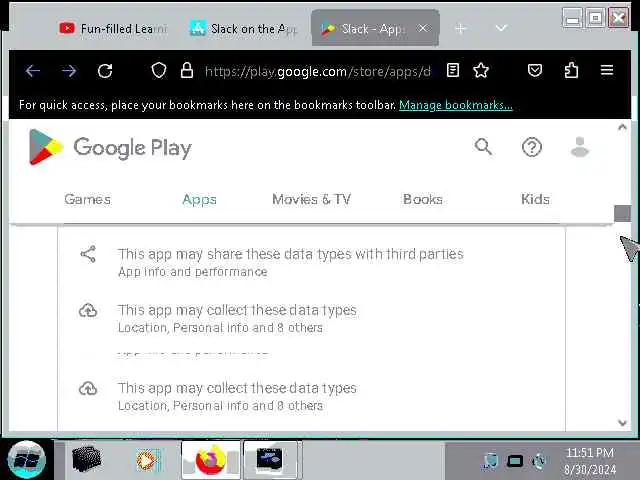
Task: Open the Apps category
Action: coord(199,200)
